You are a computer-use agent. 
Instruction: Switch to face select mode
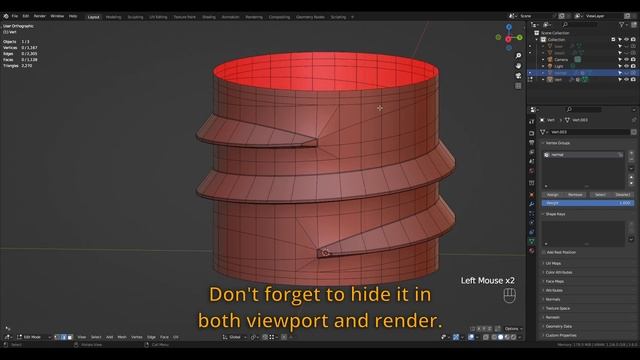tap(70, 337)
